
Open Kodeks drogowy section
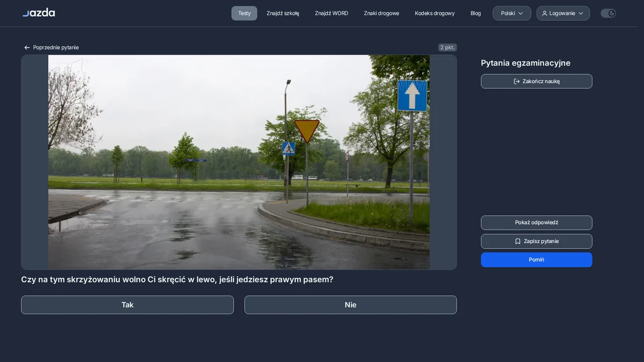click(435, 13)
